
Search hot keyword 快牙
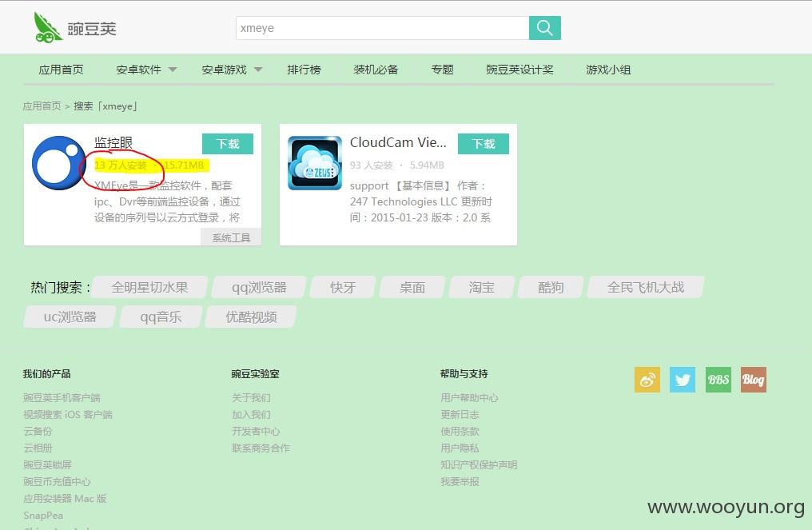point(343,288)
